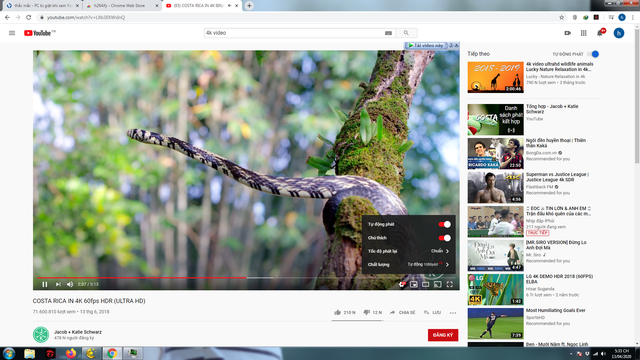The width and height of the screenshot is (640, 360).
Task: Launch Firefox from the taskbar
Action: (71, 353)
